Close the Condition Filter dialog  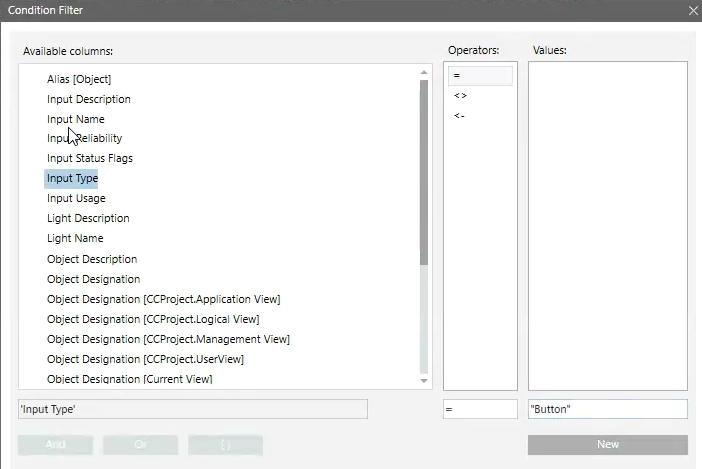[692, 10]
